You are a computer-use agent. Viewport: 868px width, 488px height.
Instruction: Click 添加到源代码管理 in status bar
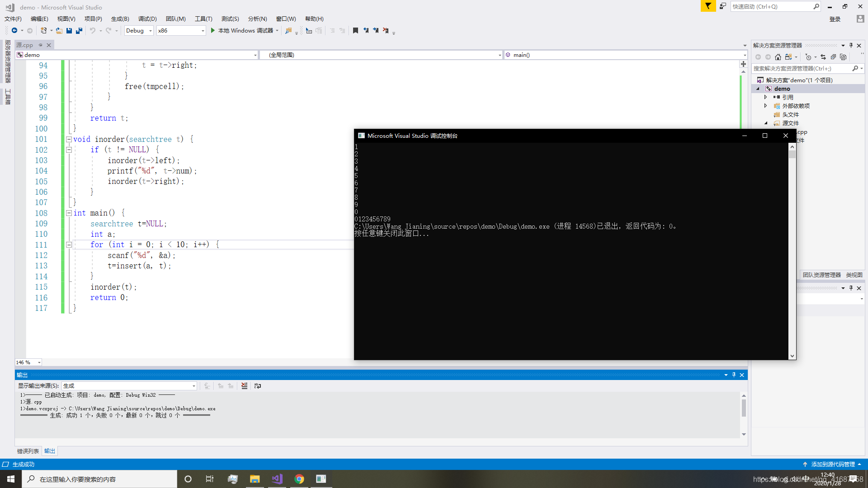click(x=833, y=464)
